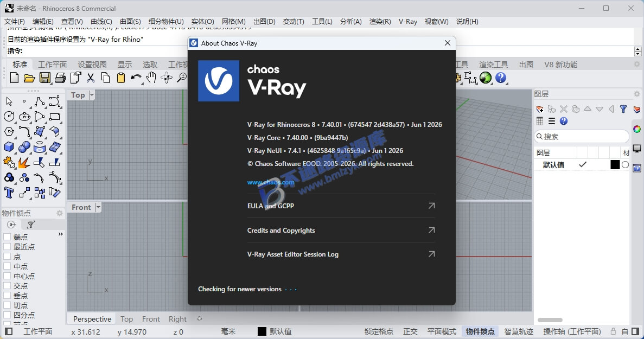Open Layers panel help question mark icon
The image size is (644, 339).
(564, 121)
